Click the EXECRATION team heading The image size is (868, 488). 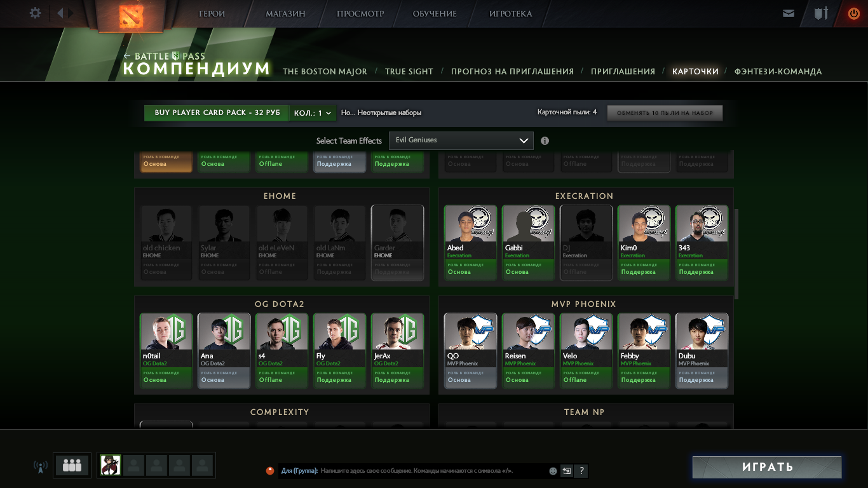(x=584, y=196)
